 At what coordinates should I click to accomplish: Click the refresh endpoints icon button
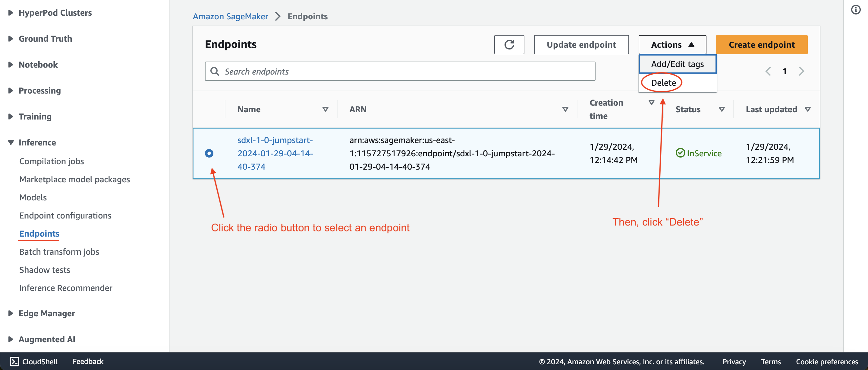point(509,45)
